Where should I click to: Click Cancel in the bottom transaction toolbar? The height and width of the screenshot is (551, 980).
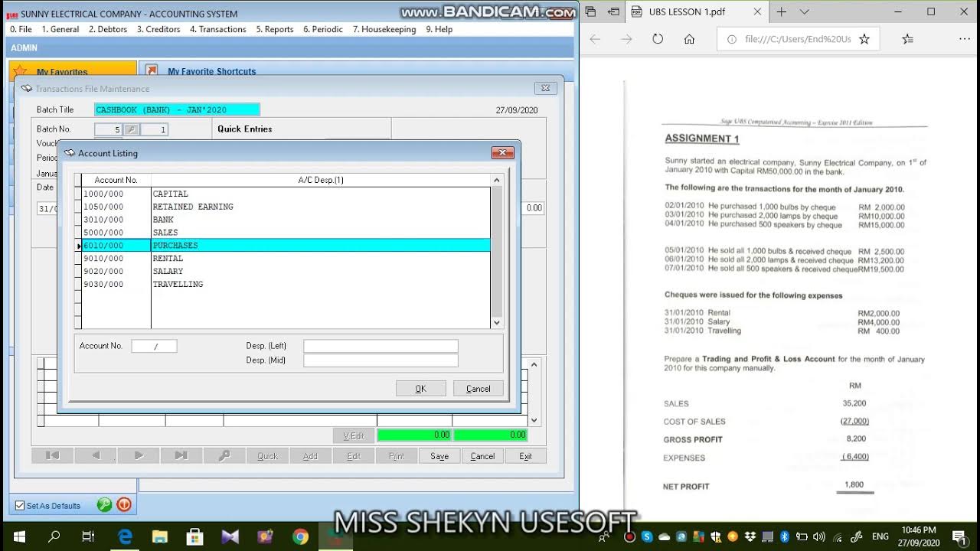[482, 455]
